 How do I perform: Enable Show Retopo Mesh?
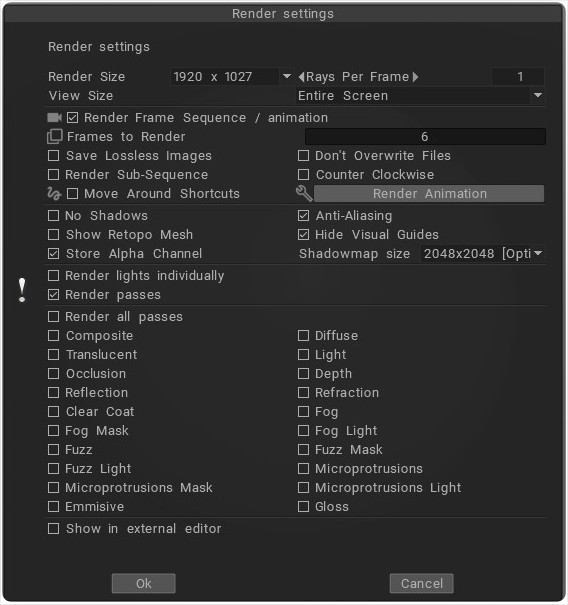54,234
